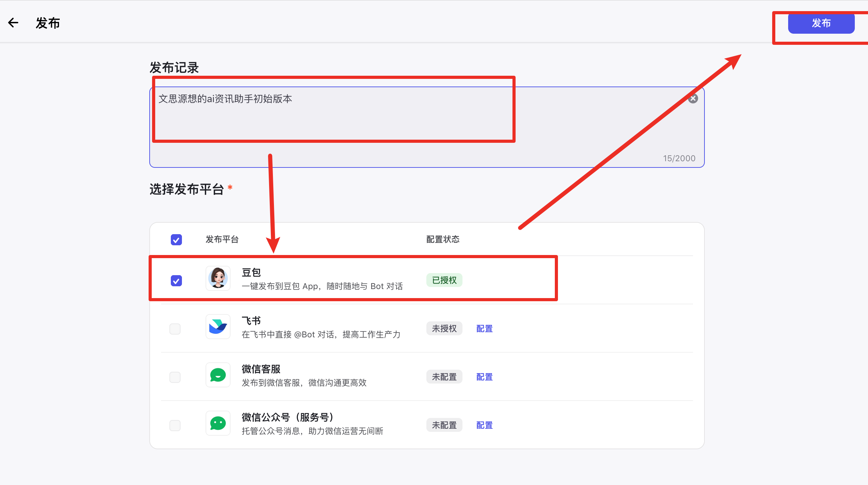Clear the publish record text with the X icon

pyautogui.click(x=693, y=99)
